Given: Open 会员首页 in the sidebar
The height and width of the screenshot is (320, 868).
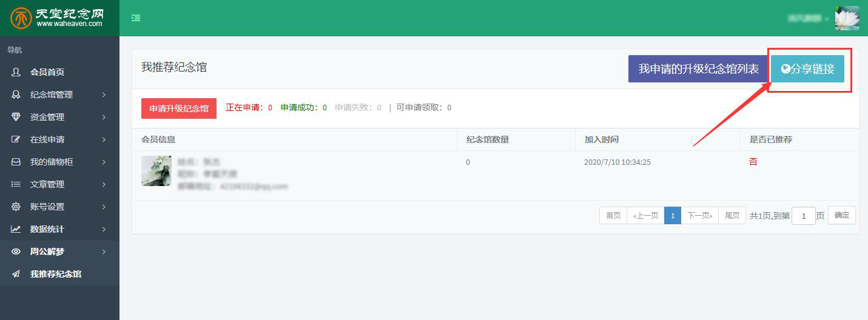Looking at the screenshot, I should (x=59, y=72).
